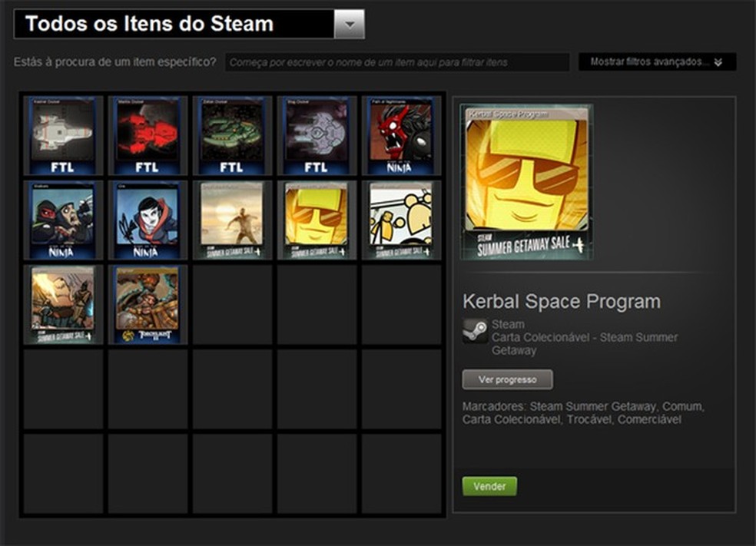Open the Path of Nightmares Ninja card
The height and width of the screenshot is (546, 756).
400,137
